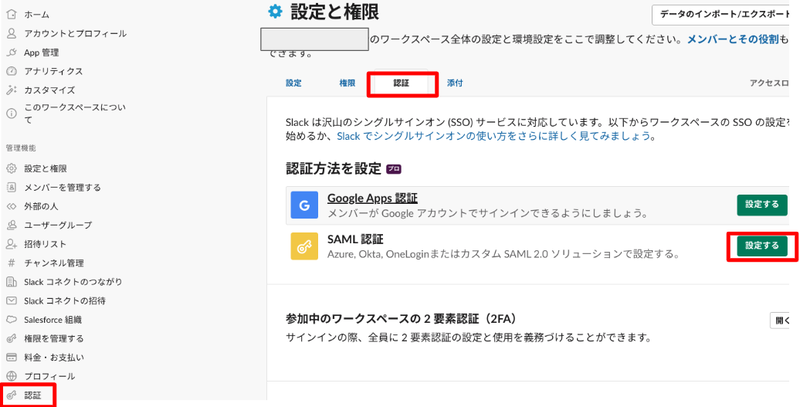Open the Google Apps 認証 title link

point(372,198)
